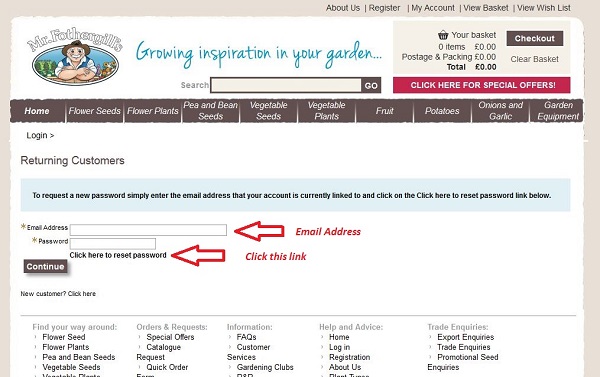Image resolution: width=600 pixels, height=377 pixels.
Task: Focus the Email Address field
Action: (148, 230)
